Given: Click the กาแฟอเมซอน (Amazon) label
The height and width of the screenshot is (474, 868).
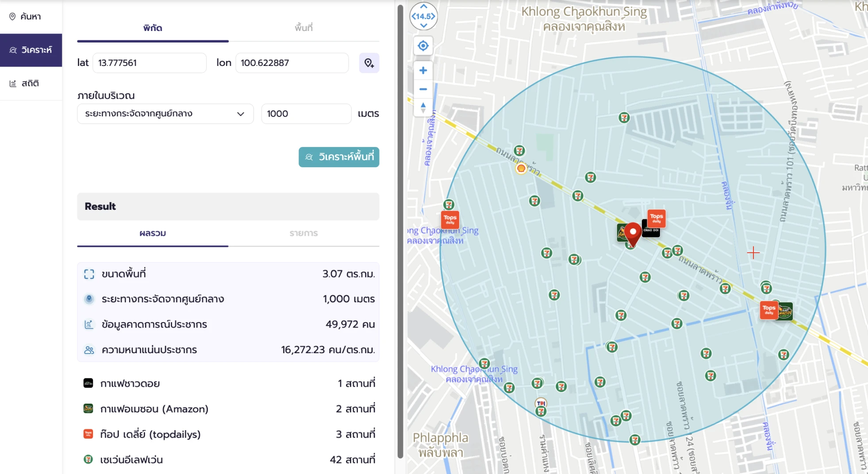Looking at the screenshot, I should (x=154, y=409).
